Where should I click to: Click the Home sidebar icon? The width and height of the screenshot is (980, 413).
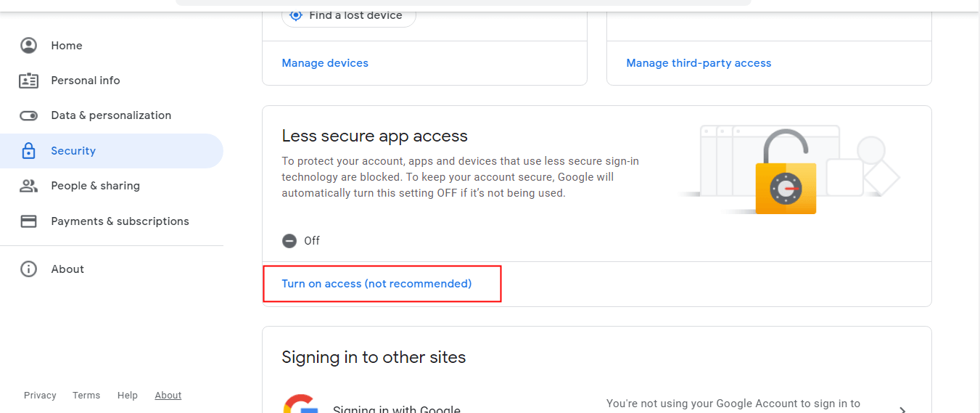[28, 46]
